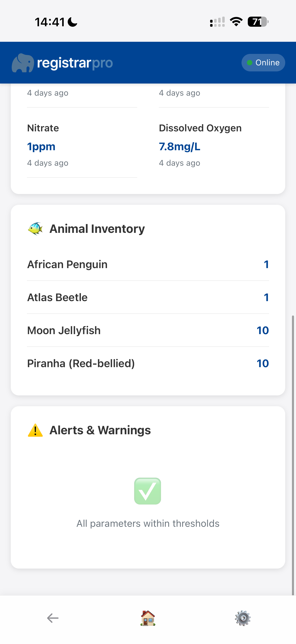
Task: Tap the tropical fish inventory icon
Action: tap(35, 229)
